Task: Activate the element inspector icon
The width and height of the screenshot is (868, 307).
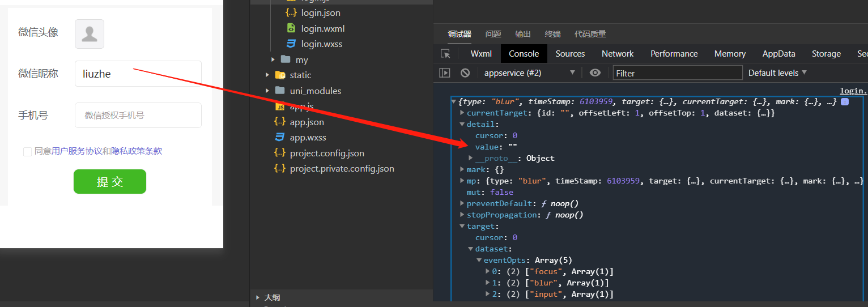Action: pos(446,54)
